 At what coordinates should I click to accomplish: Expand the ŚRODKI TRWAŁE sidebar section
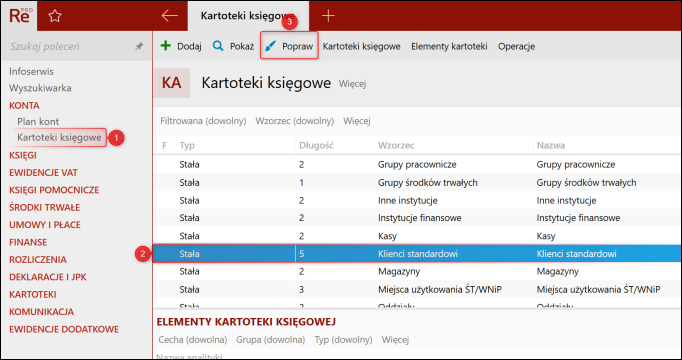point(44,207)
